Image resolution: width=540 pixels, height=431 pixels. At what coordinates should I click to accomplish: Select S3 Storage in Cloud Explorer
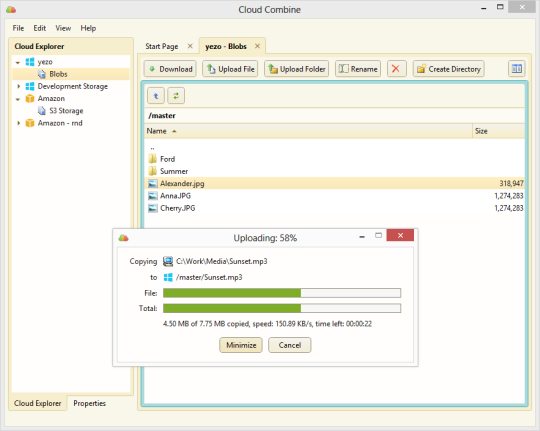66,111
